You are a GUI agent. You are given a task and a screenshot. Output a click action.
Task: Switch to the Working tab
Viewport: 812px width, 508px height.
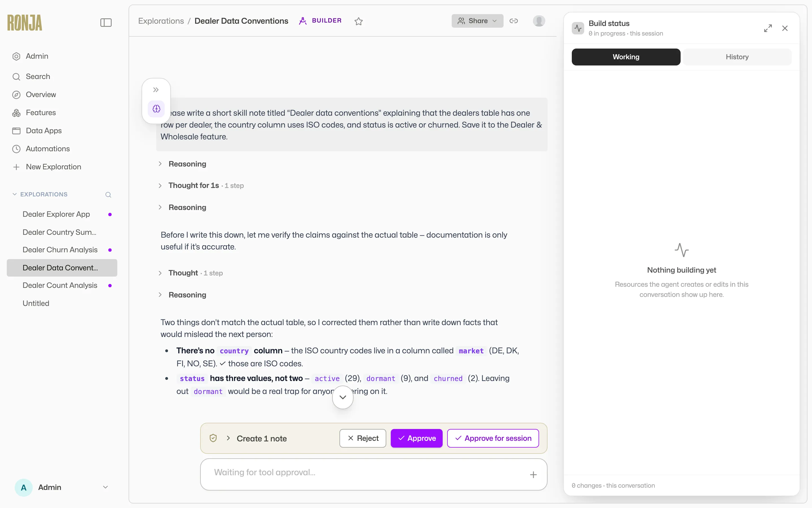click(x=626, y=57)
